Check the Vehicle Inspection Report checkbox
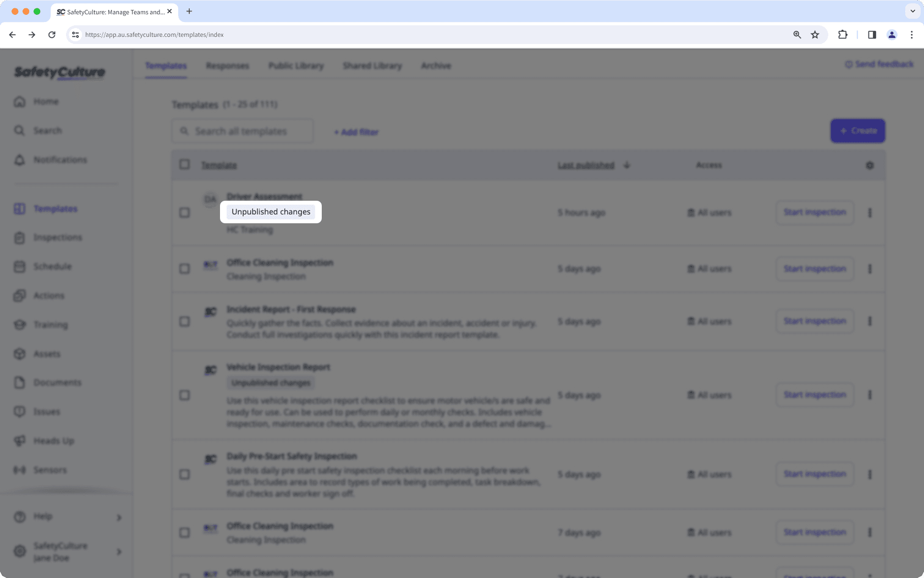 pos(184,395)
